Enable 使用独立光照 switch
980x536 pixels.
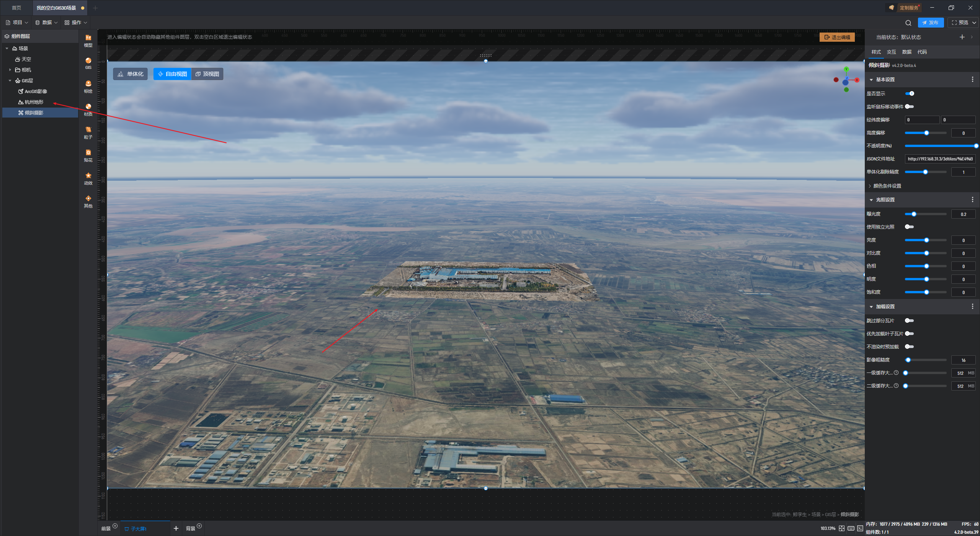(x=909, y=227)
